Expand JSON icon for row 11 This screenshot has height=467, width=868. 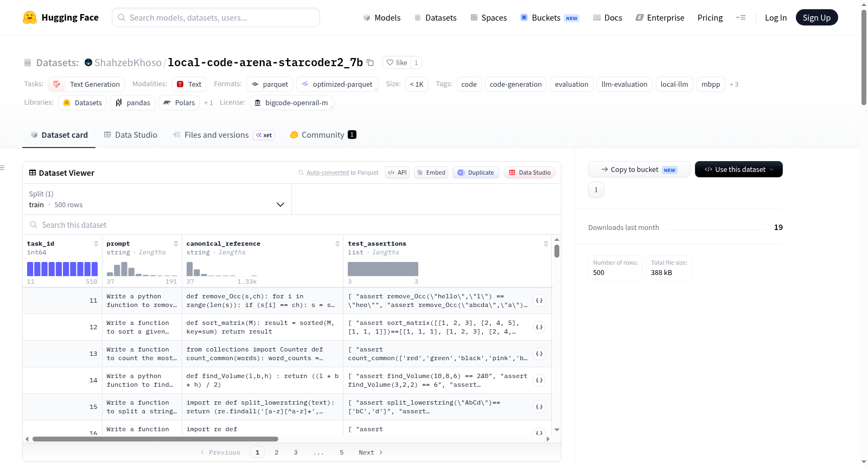(x=539, y=300)
